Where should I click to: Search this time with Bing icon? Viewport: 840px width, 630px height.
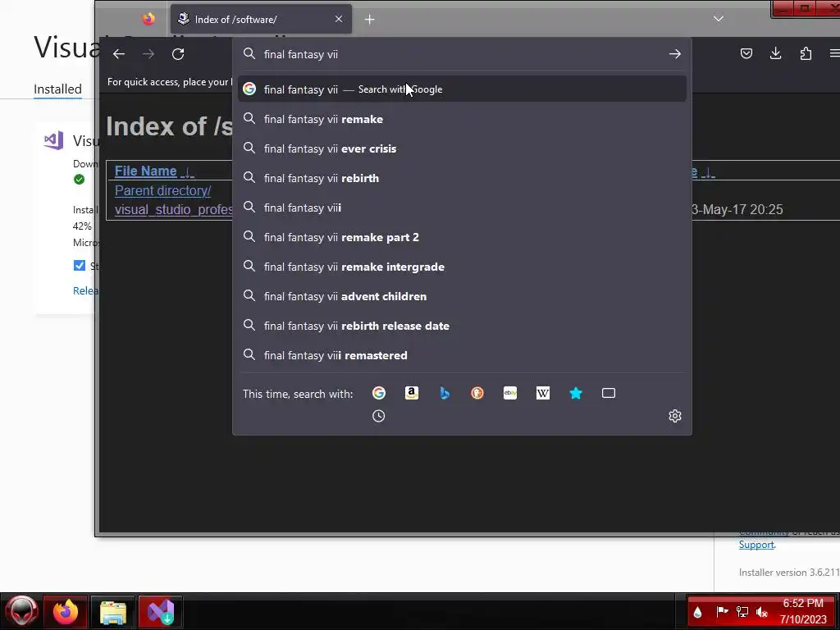pyautogui.click(x=444, y=393)
